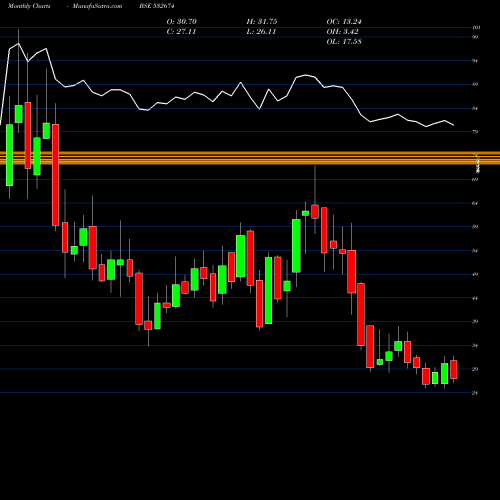The width and height of the screenshot is (500, 500).
Task: Click the 69 price axis label
Action: point(475,179)
